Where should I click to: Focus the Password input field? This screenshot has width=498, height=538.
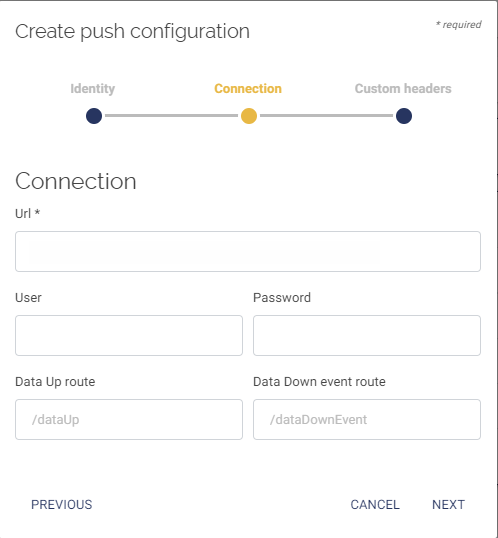click(367, 336)
